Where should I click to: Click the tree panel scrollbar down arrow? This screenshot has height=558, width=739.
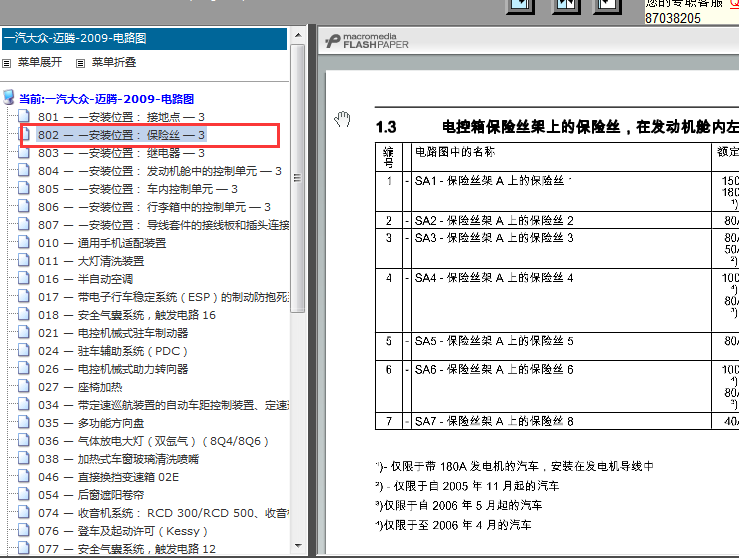[x=298, y=546]
